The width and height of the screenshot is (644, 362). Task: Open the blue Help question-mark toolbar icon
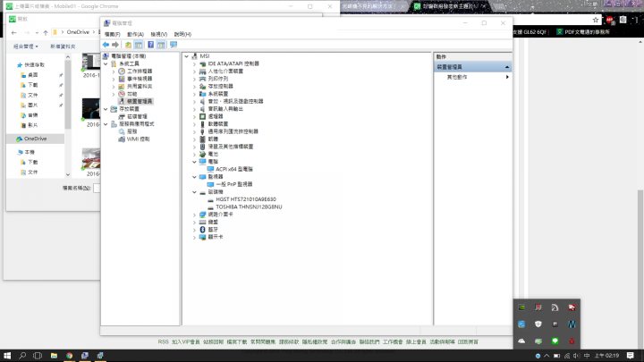click(x=151, y=45)
